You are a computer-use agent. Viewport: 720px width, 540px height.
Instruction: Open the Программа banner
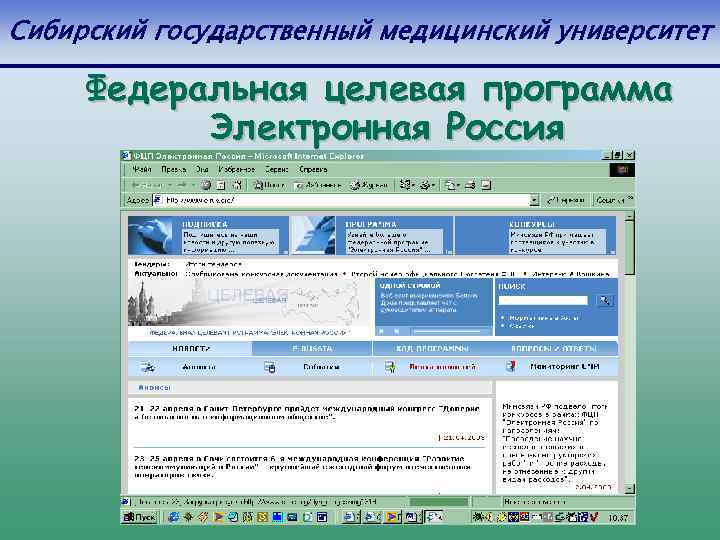click(372, 235)
